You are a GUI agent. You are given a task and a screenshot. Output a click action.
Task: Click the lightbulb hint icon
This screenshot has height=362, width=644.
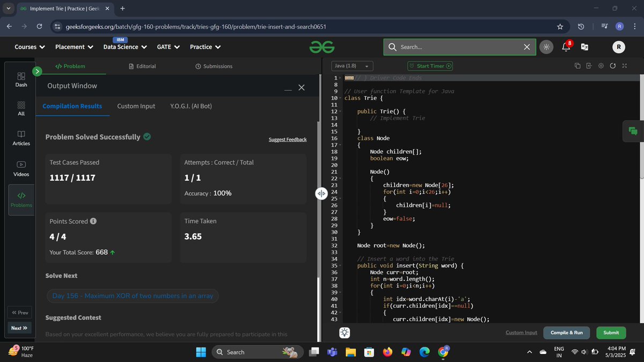[x=345, y=333]
